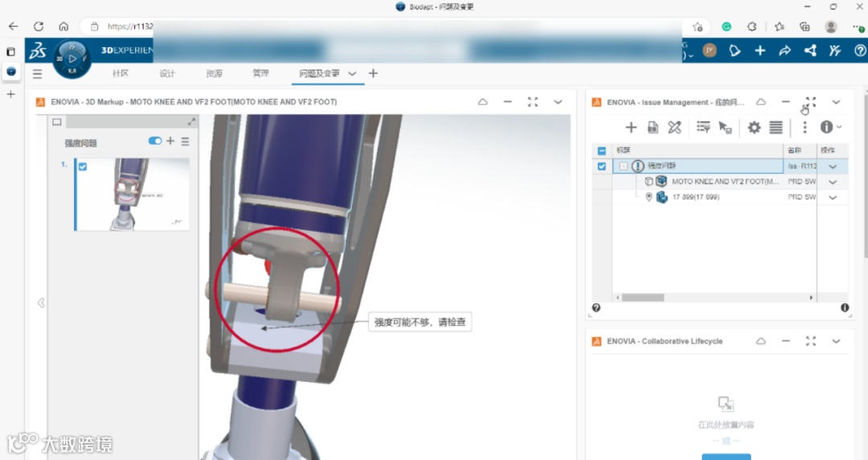The image size is (868, 460).
Task: Open the list filter icon in Issue toolbar
Action: (703, 128)
